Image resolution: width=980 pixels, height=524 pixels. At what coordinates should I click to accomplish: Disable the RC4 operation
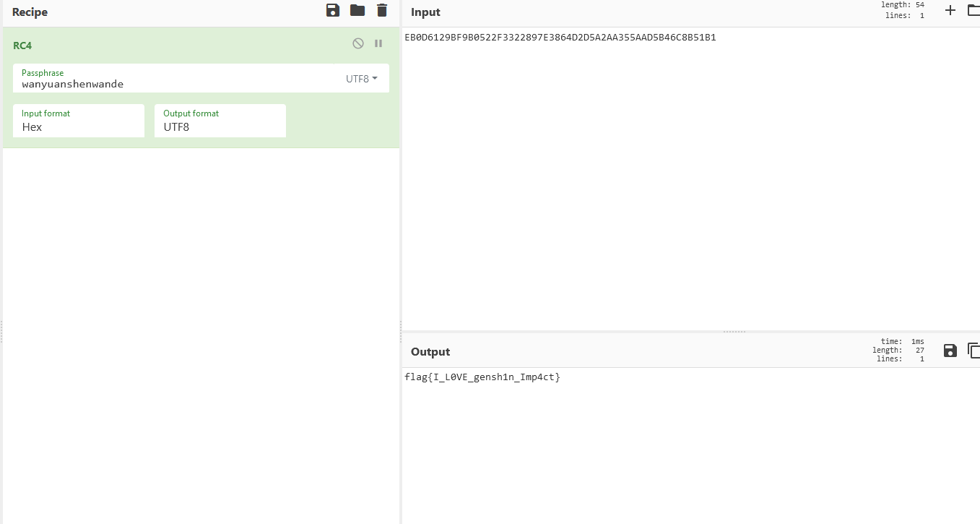click(x=358, y=43)
